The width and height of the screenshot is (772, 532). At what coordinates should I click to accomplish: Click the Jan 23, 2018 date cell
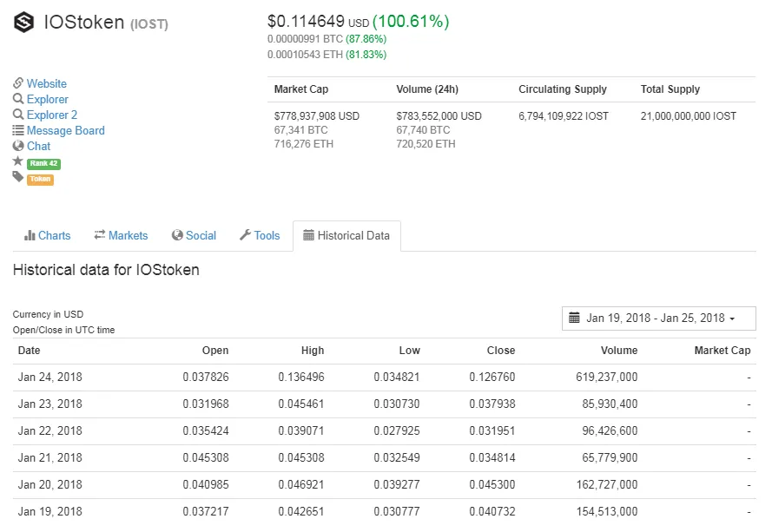click(x=49, y=404)
